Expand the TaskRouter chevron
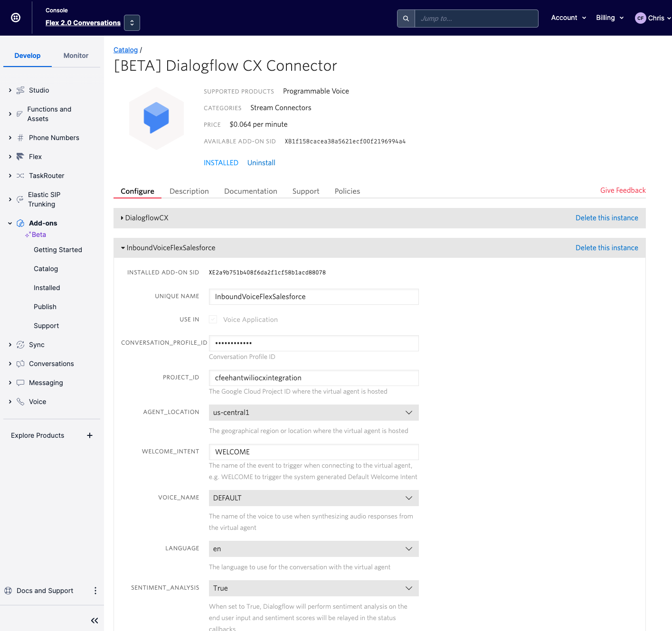This screenshot has height=631, width=672. [10, 176]
